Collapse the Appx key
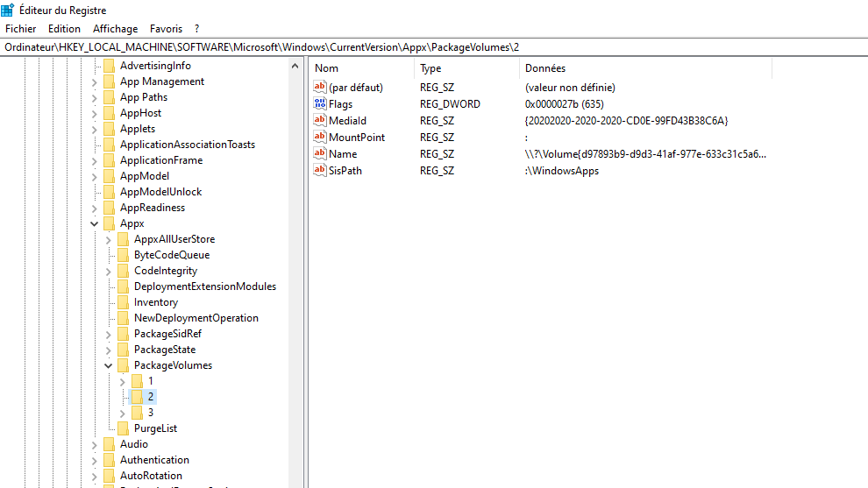 click(x=94, y=223)
